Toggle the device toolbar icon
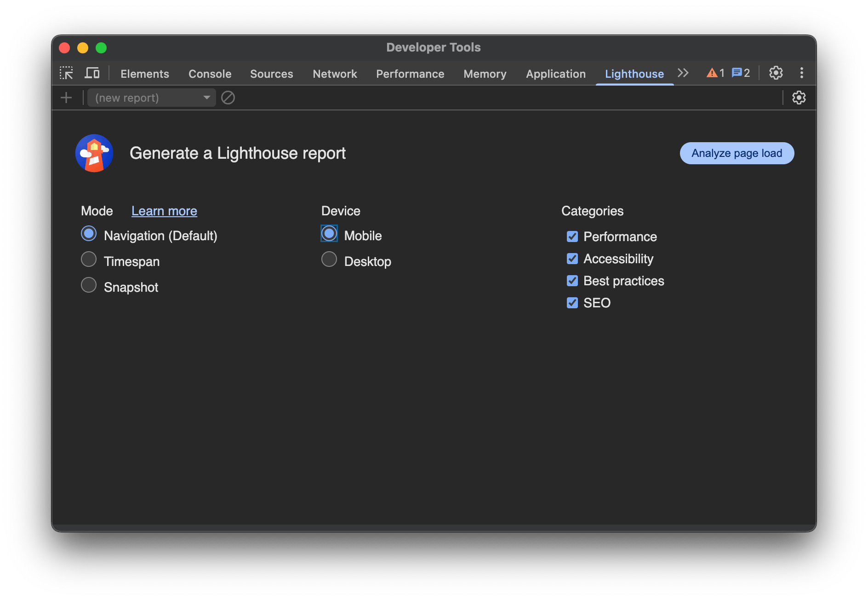 [x=92, y=73]
